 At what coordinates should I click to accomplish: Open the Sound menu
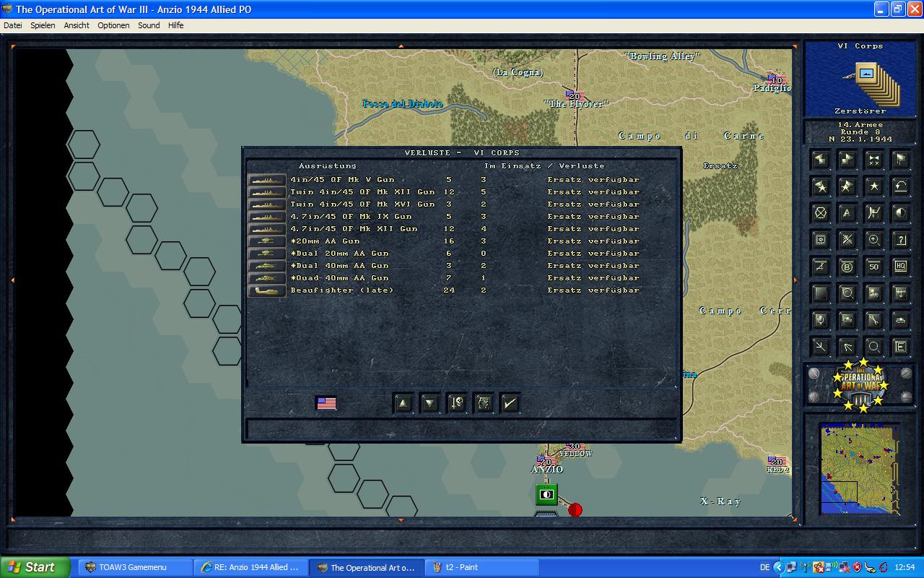coord(149,25)
